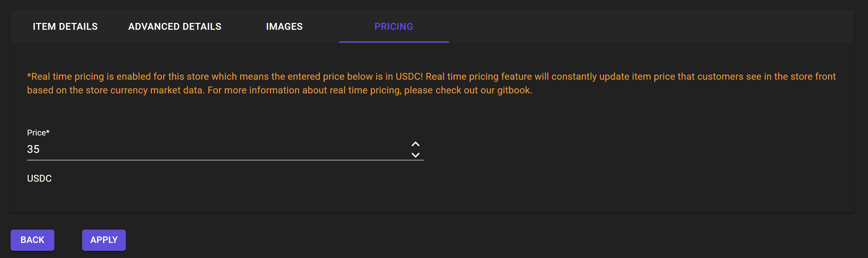This screenshot has height=258, width=868.
Task: Click into the Price input field
Action: click(219, 150)
